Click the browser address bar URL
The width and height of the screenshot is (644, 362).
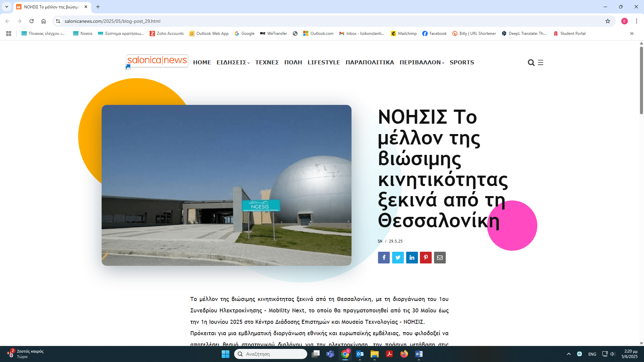tap(112, 21)
